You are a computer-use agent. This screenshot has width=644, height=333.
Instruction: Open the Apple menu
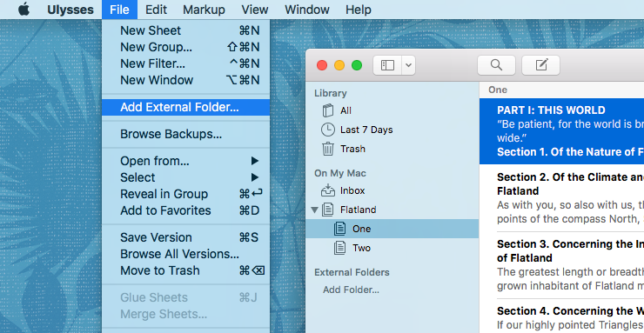[x=23, y=10]
